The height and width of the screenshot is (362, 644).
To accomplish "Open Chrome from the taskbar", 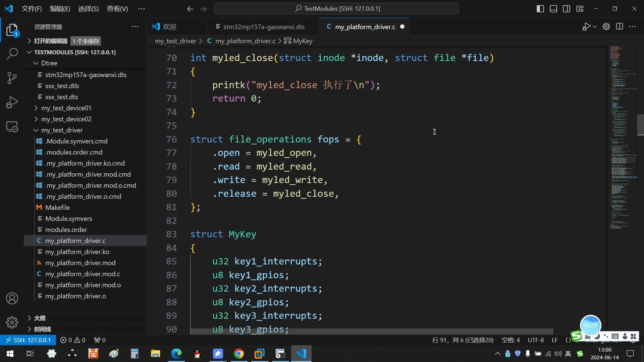I will [238, 354].
